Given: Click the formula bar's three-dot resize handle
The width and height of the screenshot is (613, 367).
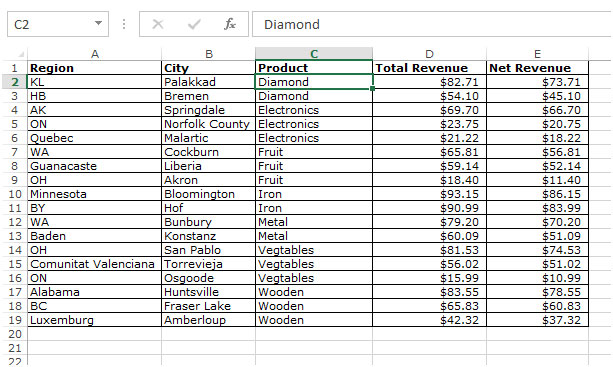Looking at the screenshot, I should 124,24.
